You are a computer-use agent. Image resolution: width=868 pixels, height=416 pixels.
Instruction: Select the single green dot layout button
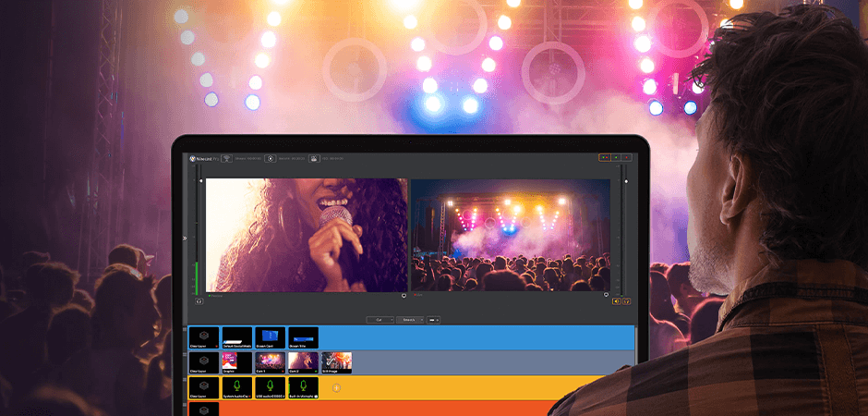point(616,158)
